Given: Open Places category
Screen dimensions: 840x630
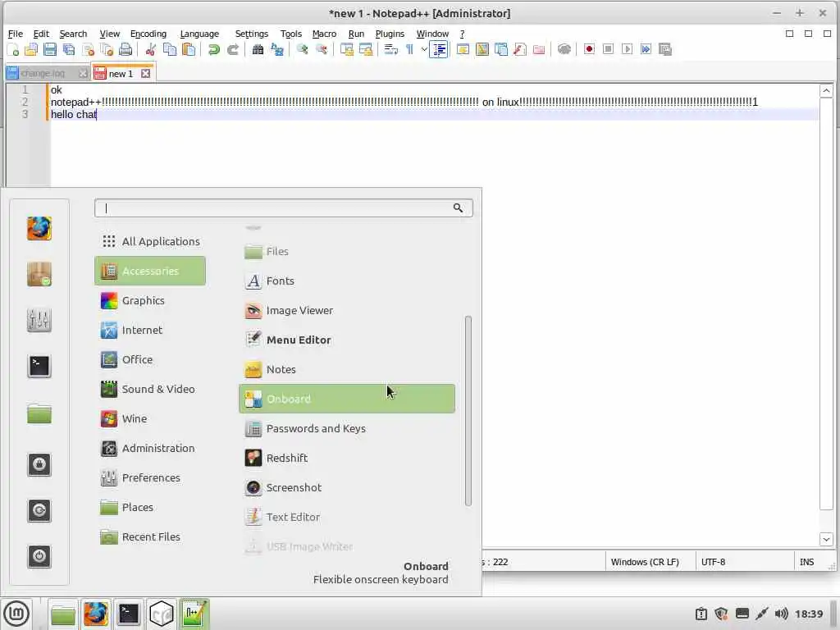Looking at the screenshot, I should click(150, 507).
